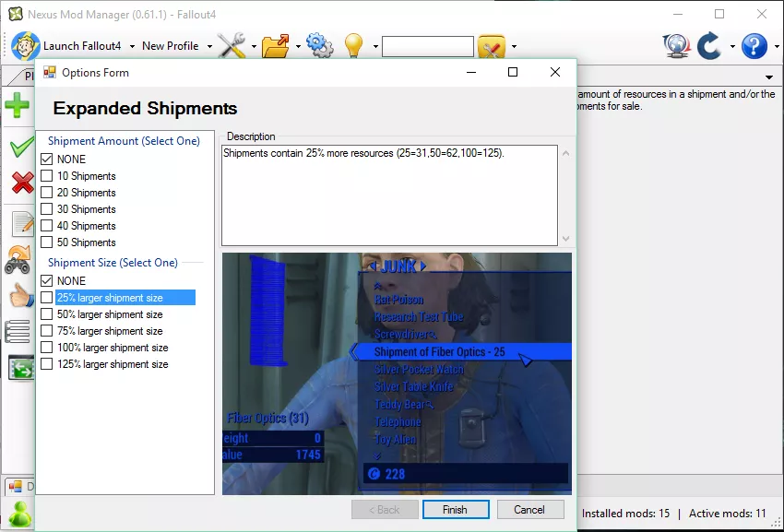
Task: Check the 50 Shipments option
Action: click(x=46, y=242)
